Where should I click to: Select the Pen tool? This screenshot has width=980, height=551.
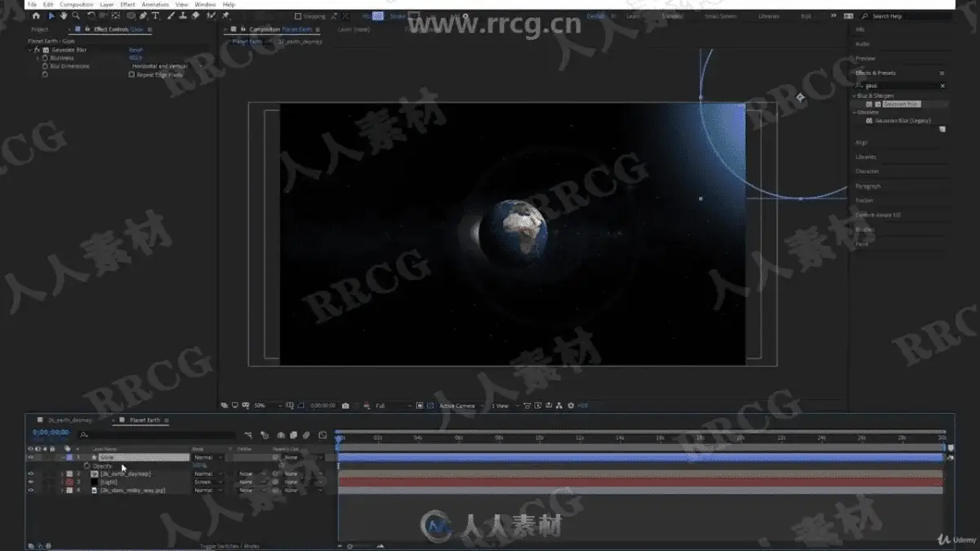pos(144,16)
